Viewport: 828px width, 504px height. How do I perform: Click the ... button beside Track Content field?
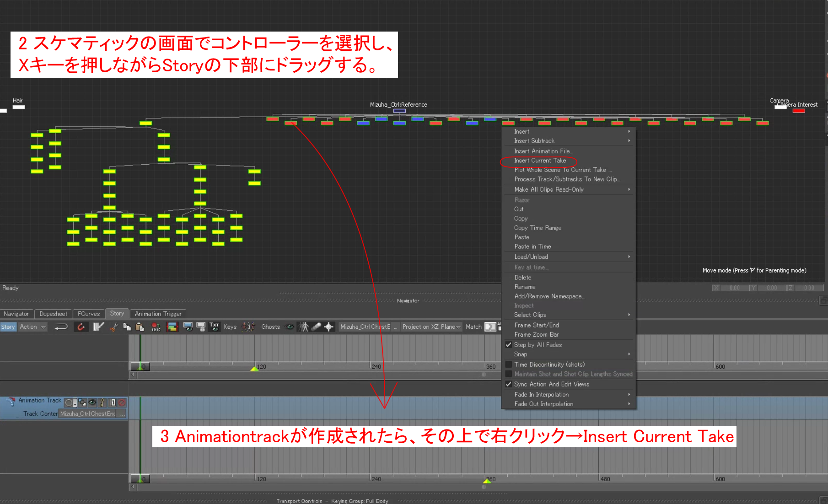121,414
